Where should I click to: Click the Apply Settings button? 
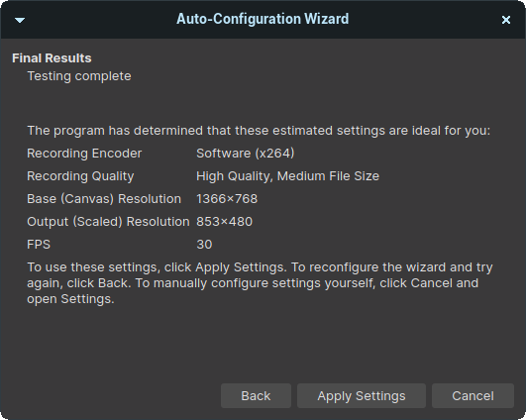click(x=362, y=396)
